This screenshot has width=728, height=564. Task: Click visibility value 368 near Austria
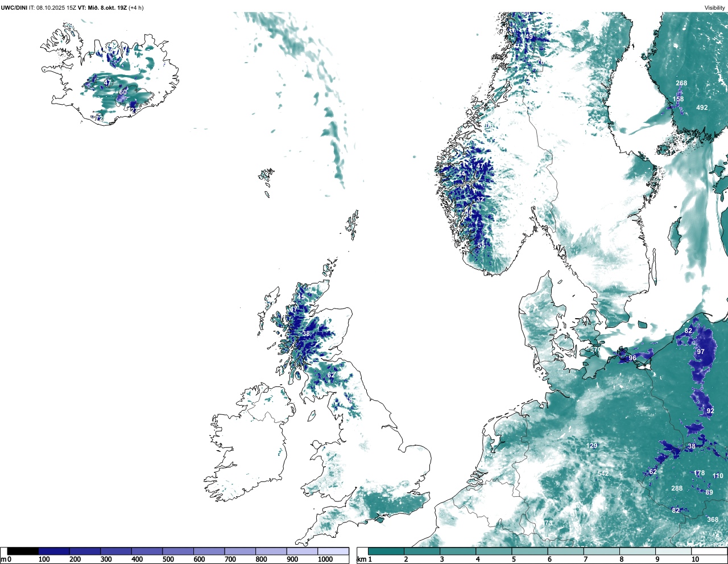713,520
